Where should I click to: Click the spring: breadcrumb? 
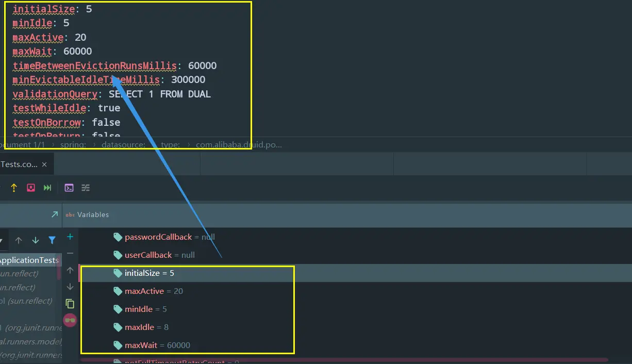[73, 145]
